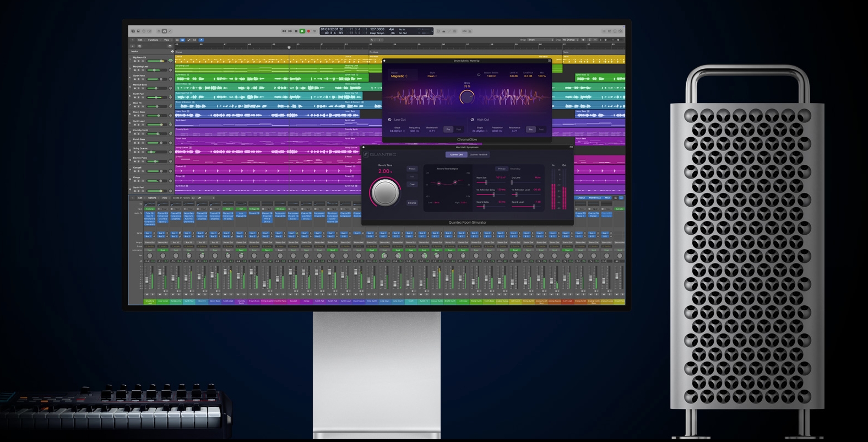Viewport: 868px width, 442px height.
Task: Click the Fast Forward transport button
Action: pos(290,31)
